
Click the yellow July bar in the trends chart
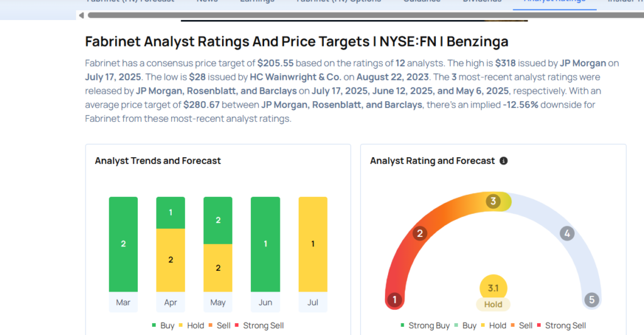click(x=313, y=244)
